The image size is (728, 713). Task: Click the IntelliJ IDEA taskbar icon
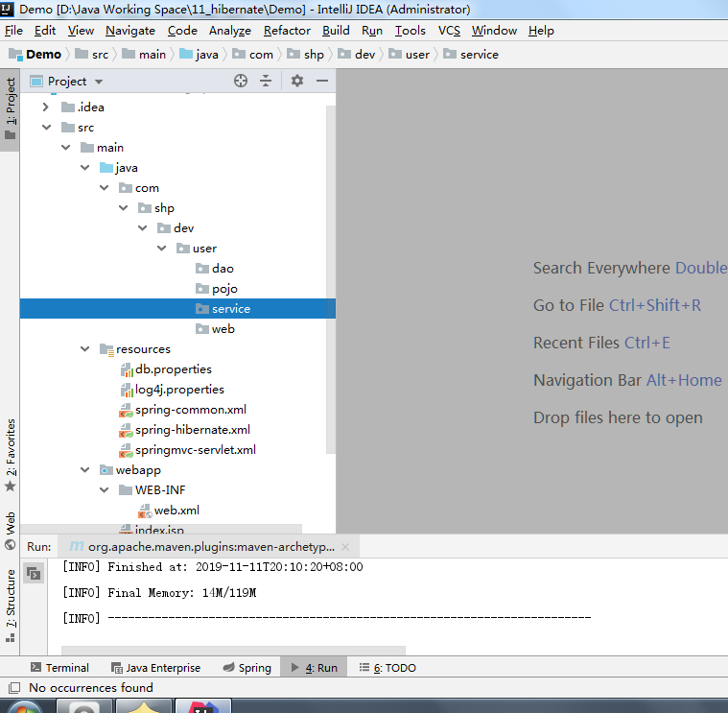click(x=203, y=706)
